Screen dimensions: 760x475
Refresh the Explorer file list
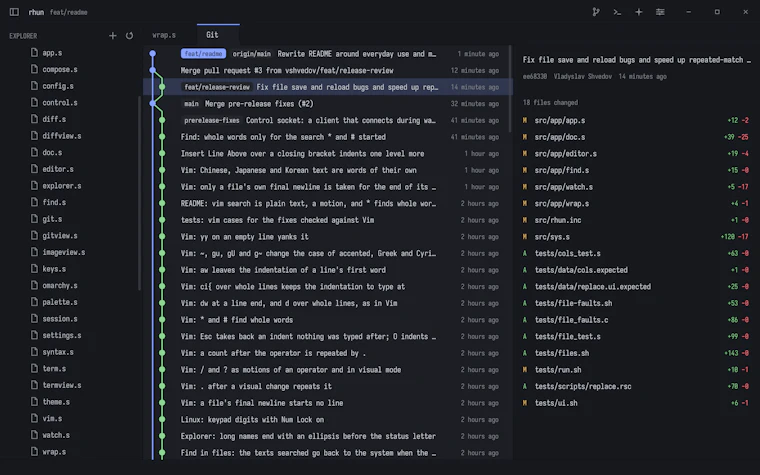click(x=129, y=35)
